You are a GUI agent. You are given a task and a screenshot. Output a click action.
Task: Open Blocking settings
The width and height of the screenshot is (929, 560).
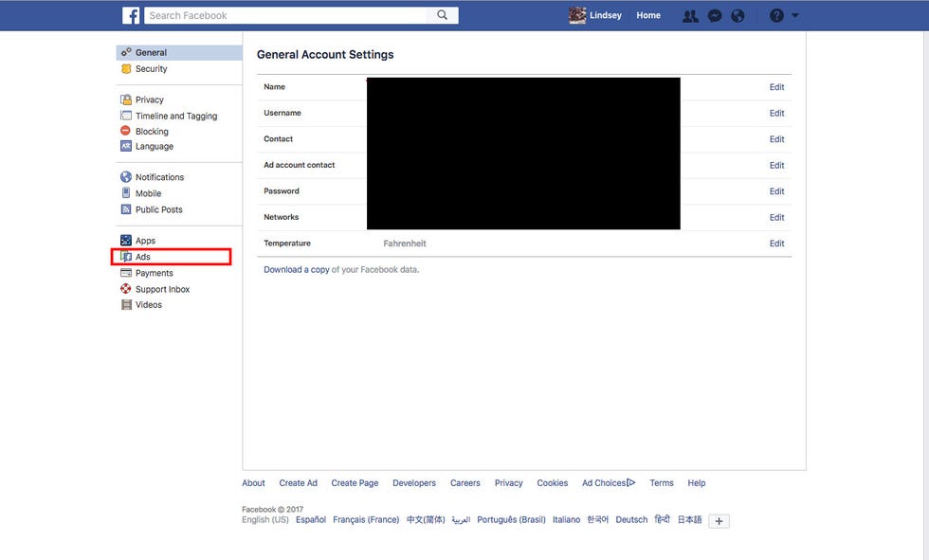[x=152, y=132]
